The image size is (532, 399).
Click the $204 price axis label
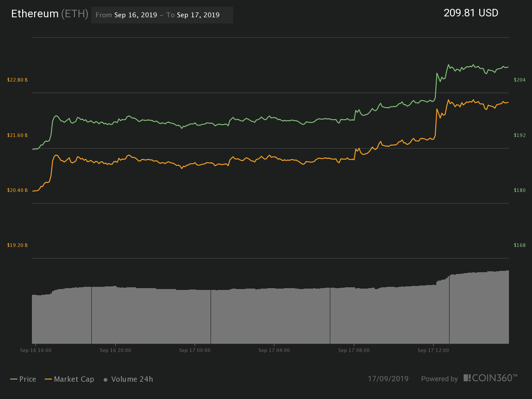coord(520,80)
